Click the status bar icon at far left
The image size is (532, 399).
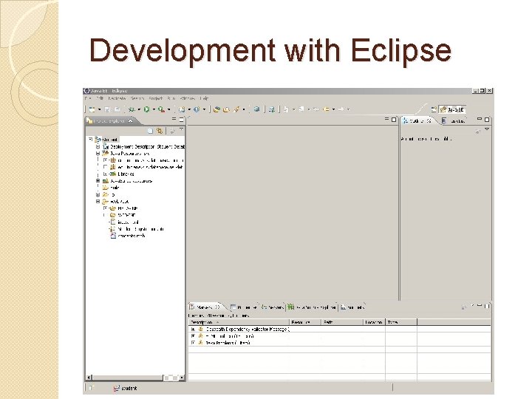coord(91,387)
